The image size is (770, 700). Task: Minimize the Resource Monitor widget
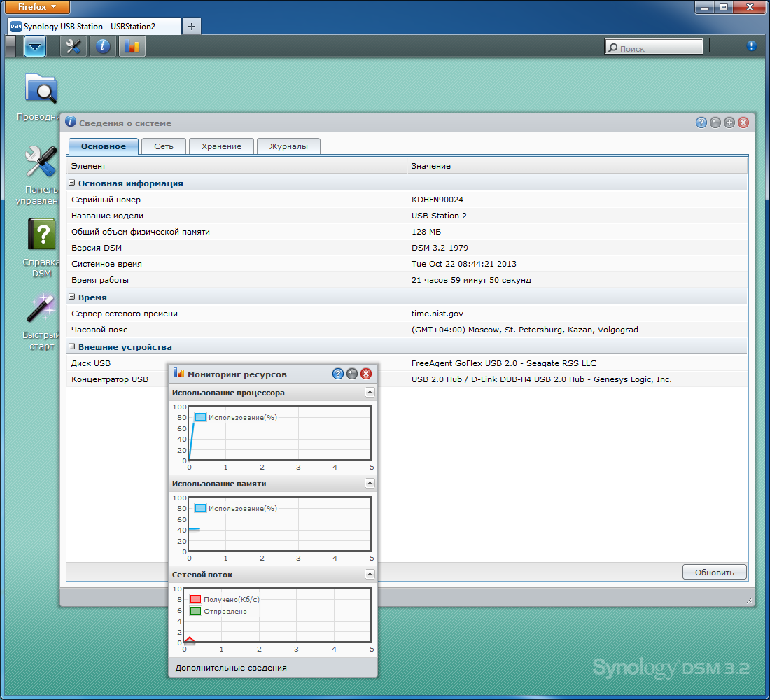[352, 374]
